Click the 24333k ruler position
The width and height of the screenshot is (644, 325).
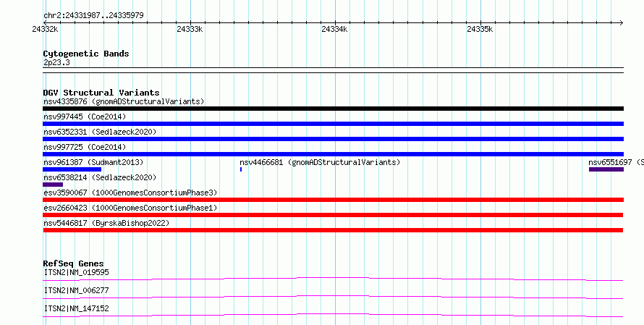[190, 29]
